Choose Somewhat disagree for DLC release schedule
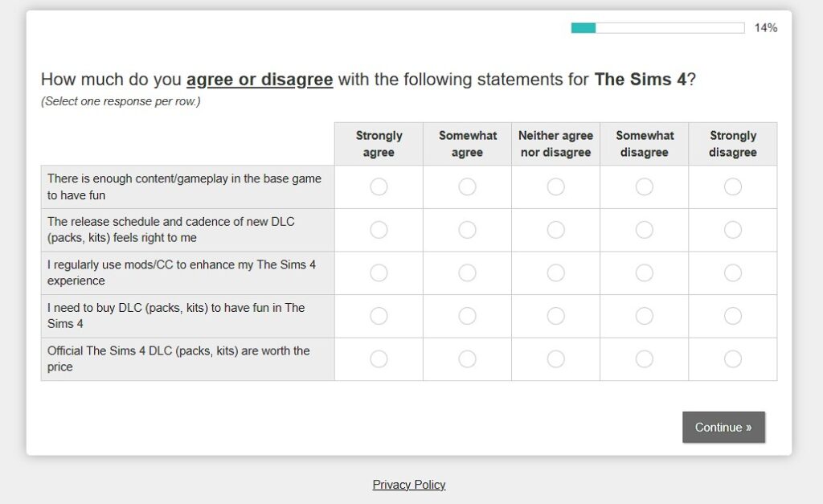Image resolution: width=823 pixels, height=504 pixels. 644,230
